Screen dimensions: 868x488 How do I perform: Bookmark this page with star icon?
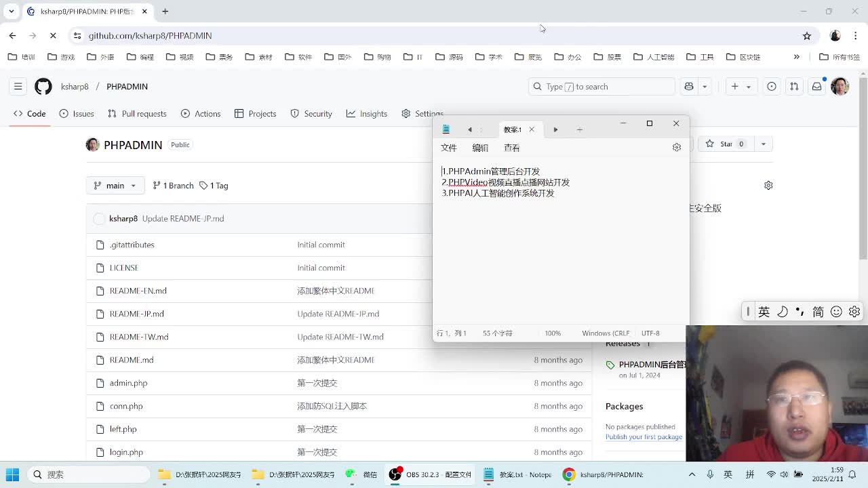[x=807, y=35]
